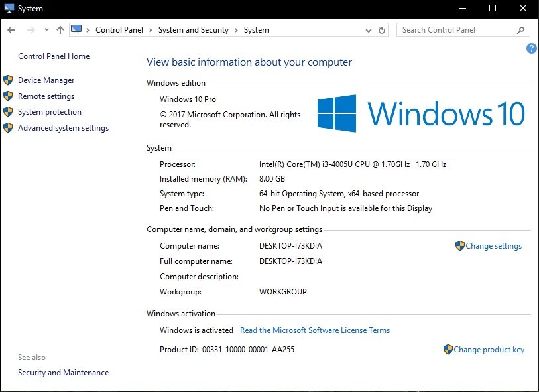Click the installed memory value 8.00 GB
This screenshot has height=392, width=539.
[272, 179]
